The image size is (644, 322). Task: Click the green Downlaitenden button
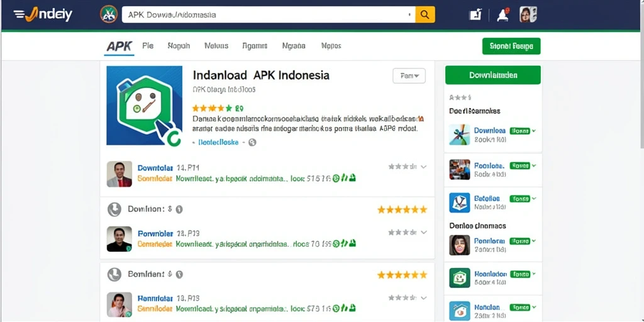[493, 75]
